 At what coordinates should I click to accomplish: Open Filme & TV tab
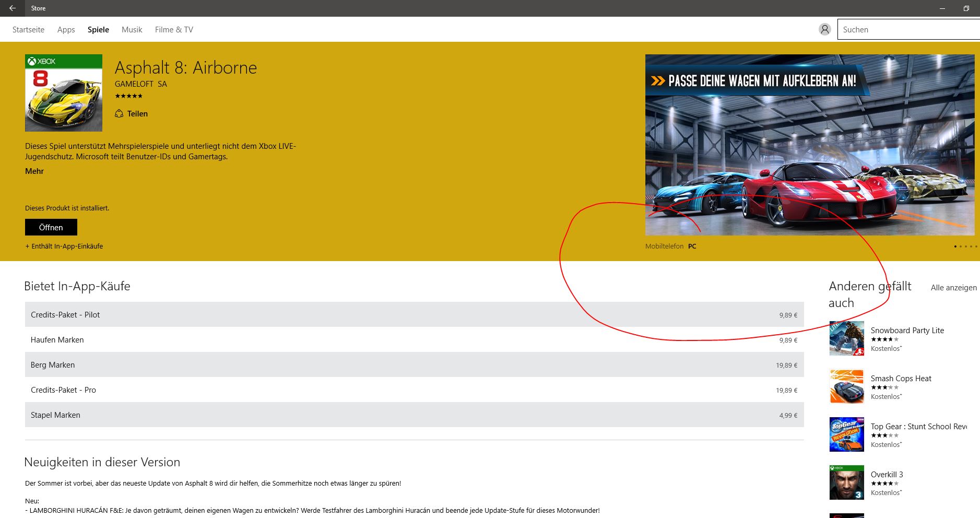pos(174,30)
